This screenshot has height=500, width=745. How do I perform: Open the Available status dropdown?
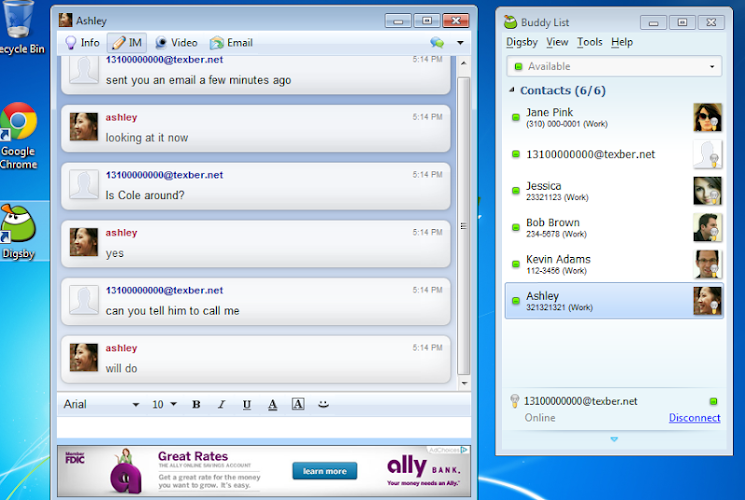tap(614, 66)
